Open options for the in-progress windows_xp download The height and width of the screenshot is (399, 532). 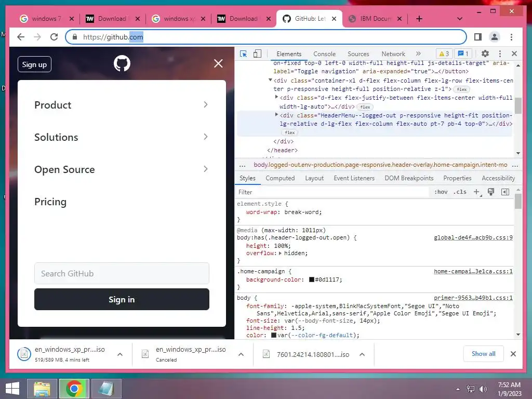(x=120, y=354)
